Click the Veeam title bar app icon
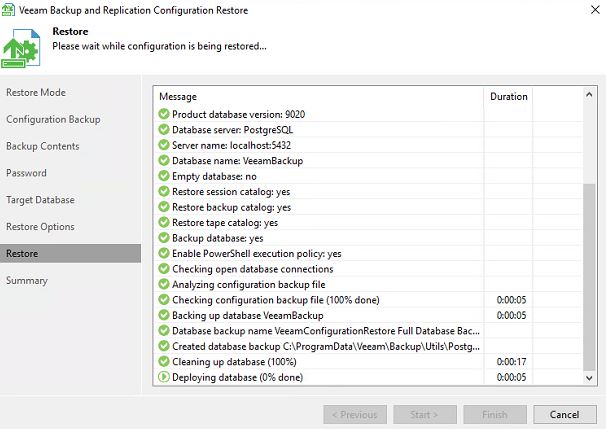The image size is (606, 429). (9, 9)
